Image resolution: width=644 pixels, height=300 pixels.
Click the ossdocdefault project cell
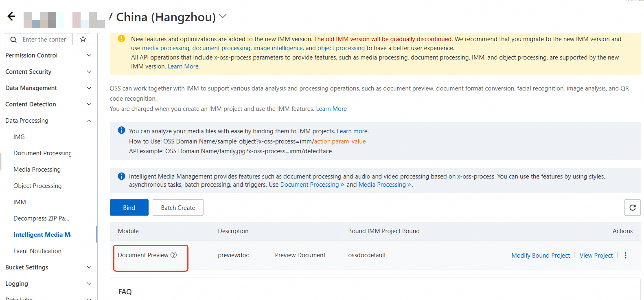(367, 255)
